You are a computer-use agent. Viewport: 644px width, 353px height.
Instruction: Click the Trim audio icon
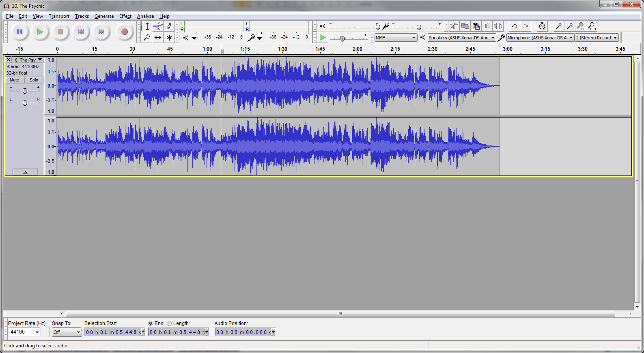point(487,26)
